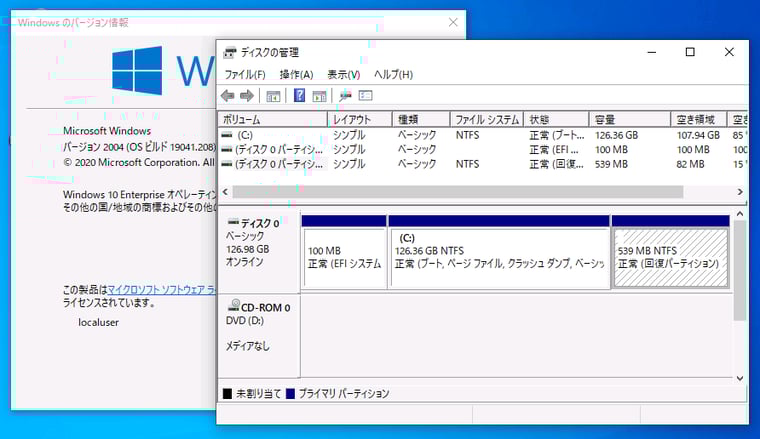Image resolution: width=760 pixels, height=439 pixels.
Task: Click the black 未割り当て legend swatch
Action: (x=227, y=393)
